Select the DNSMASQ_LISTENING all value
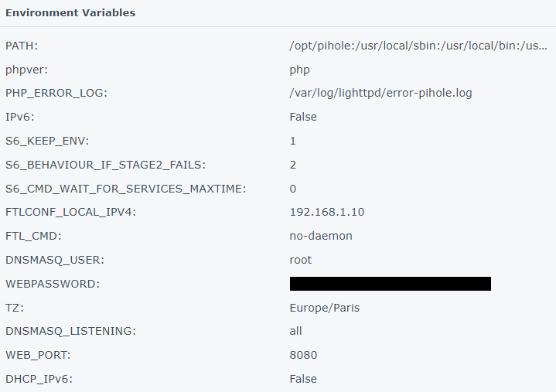 point(295,331)
